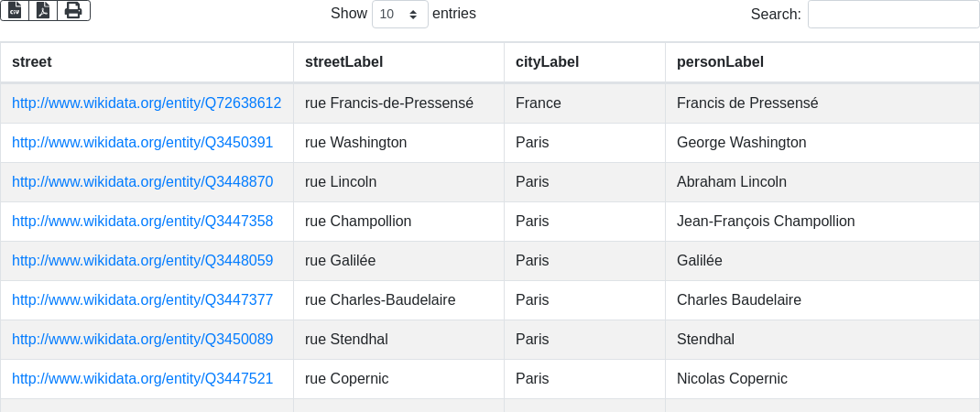Image resolution: width=980 pixels, height=412 pixels.
Task: Open Wikidata link Q3447358
Action: pos(142,222)
